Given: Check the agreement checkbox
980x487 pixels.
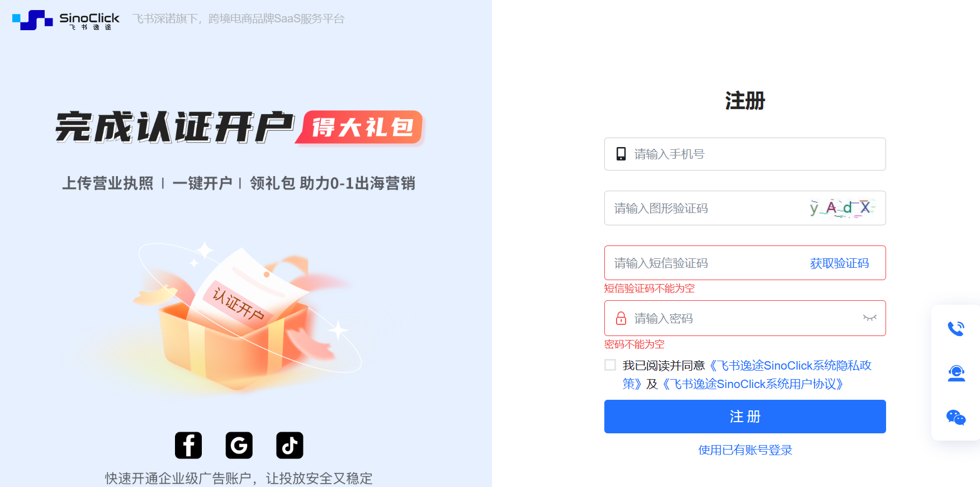Looking at the screenshot, I should 610,365.
